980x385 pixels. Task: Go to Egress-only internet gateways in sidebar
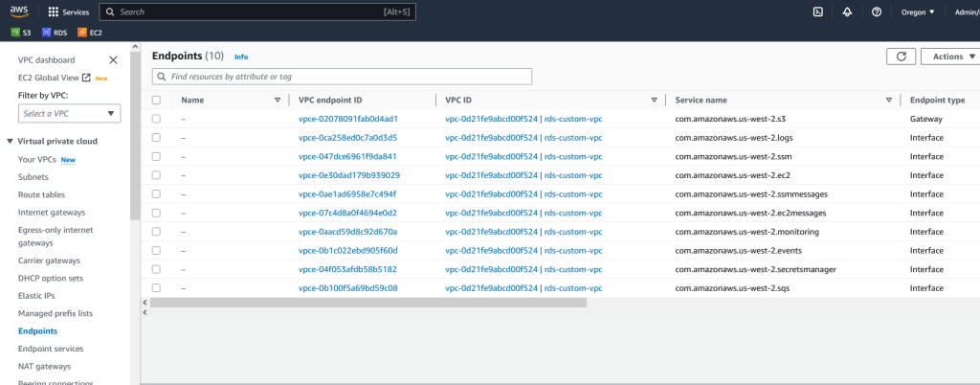click(56, 237)
